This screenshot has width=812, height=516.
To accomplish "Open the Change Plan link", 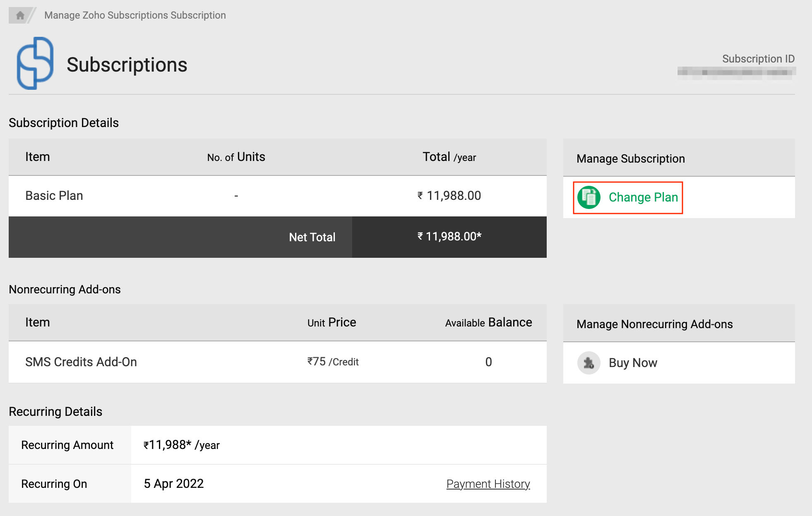I will pyautogui.click(x=643, y=197).
